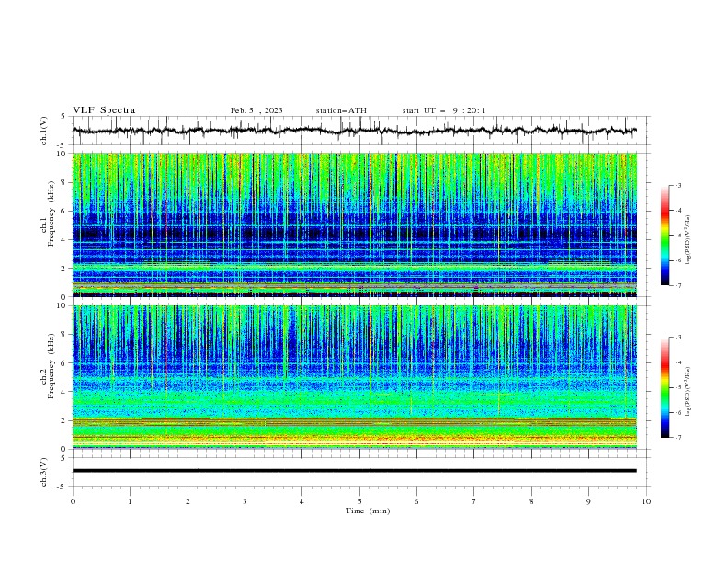728x563 pixels.
Task: Click the ch.3 flat black voltage trace
Action: pos(354,471)
